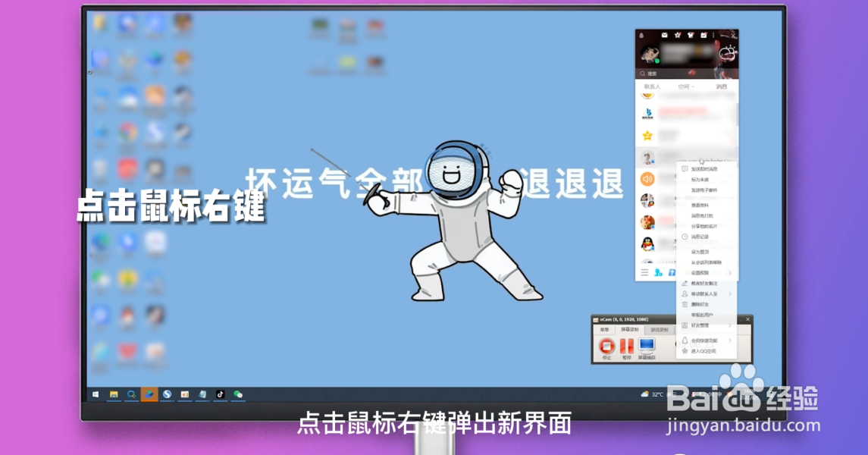This screenshot has width=868, height=455.
Task: Open 消息记录 from context menu
Action: [707, 237]
